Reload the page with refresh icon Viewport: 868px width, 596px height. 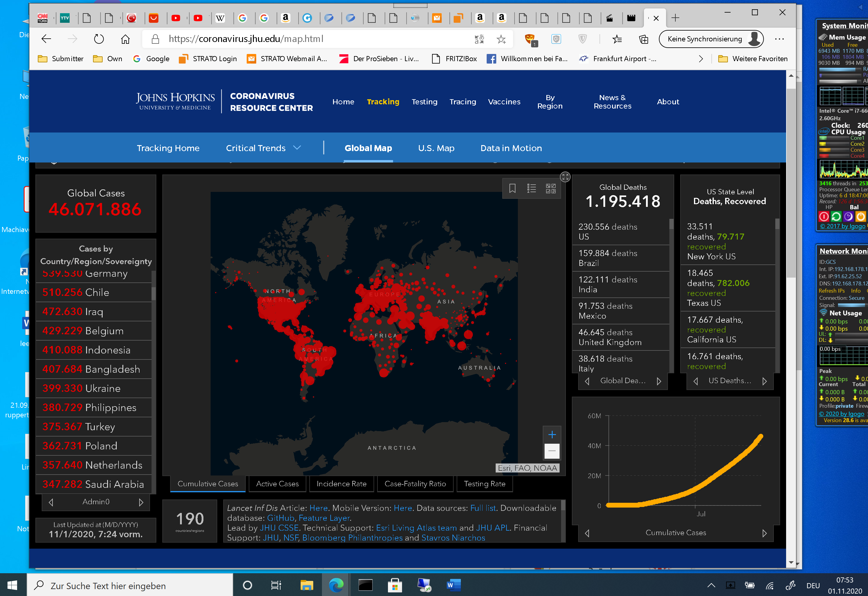coord(99,39)
